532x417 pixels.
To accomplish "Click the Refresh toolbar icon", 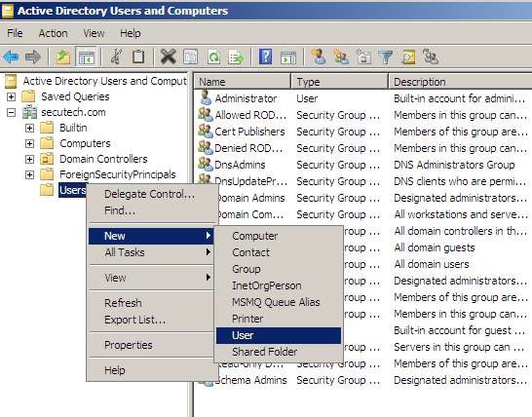I will click(x=213, y=57).
